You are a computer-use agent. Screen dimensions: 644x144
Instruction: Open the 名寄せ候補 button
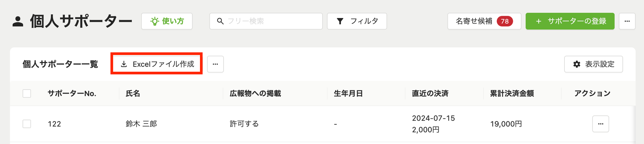click(484, 21)
